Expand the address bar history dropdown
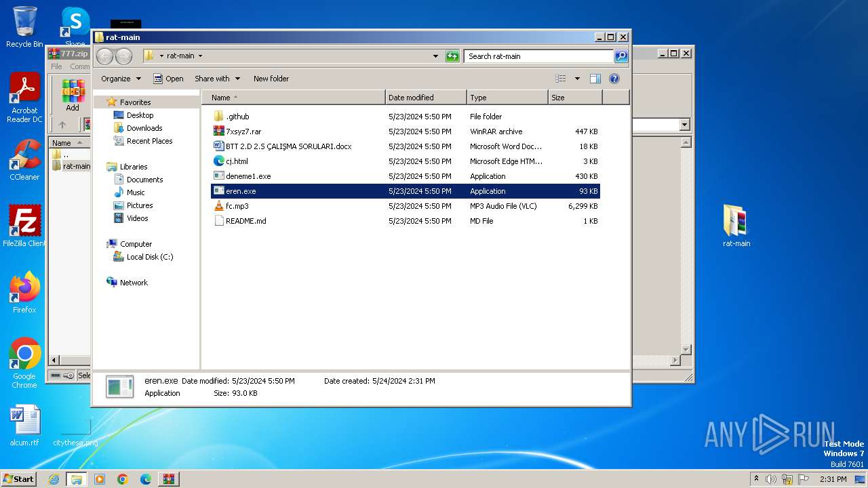Image resolution: width=868 pixels, height=488 pixels. click(x=435, y=56)
